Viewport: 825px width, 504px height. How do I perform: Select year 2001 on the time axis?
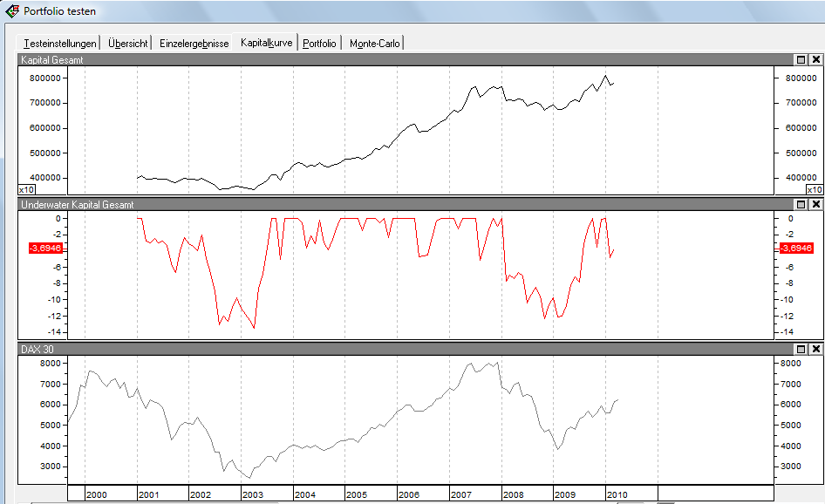148,494
